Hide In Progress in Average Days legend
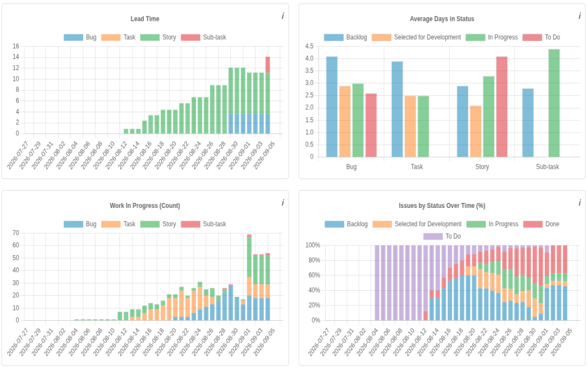The image size is (588, 368). point(492,37)
